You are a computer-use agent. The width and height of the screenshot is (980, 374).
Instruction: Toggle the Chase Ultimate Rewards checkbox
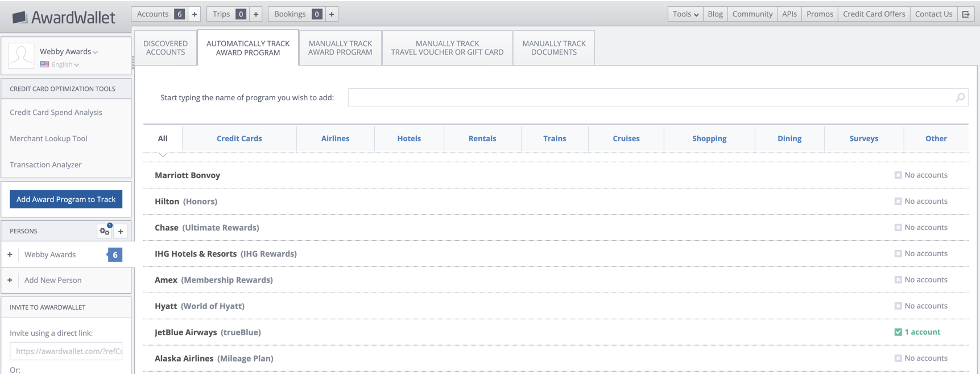[898, 228]
